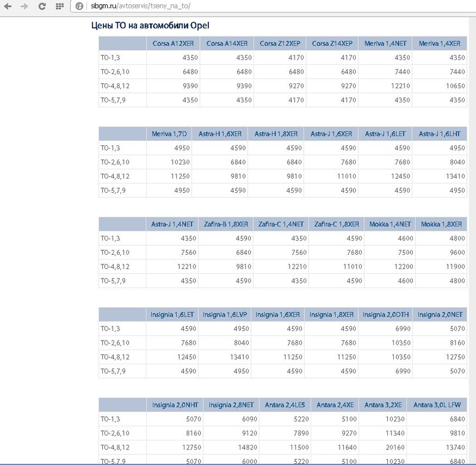Select the Mokka 1,4NET column header

[x=390, y=224]
